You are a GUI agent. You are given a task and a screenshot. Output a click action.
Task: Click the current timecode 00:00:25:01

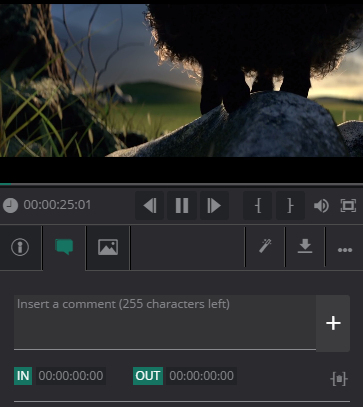[x=57, y=205]
